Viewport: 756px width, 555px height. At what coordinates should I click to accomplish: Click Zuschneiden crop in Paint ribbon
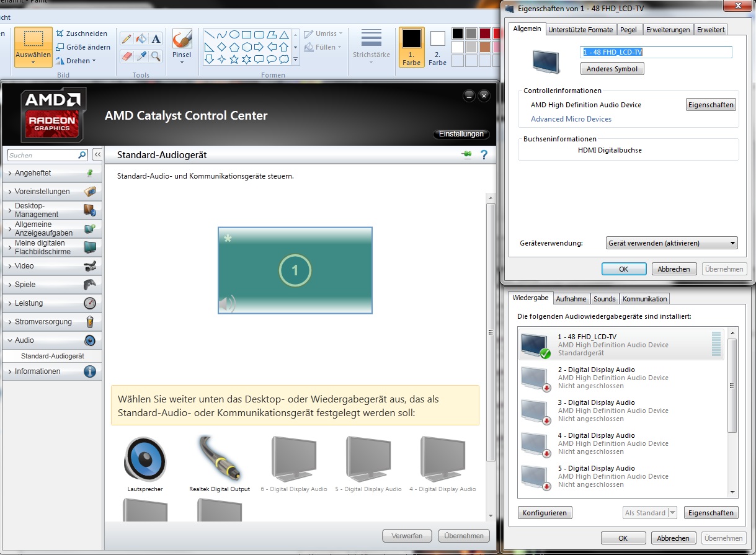[81, 33]
